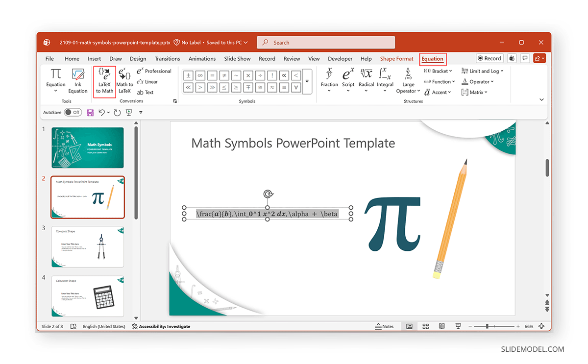The height and width of the screenshot is (364, 588).
Task: Click the Record button in the title bar
Action: click(490, 58)
